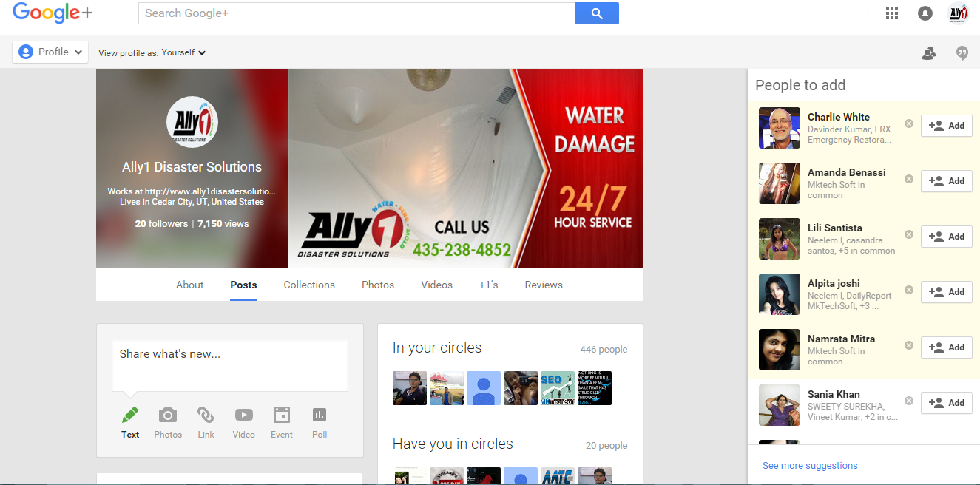Dismiss the Lili Santista suggestion
Screen dimensions: 980x485
pyautogui.click(x=909, y=234)
